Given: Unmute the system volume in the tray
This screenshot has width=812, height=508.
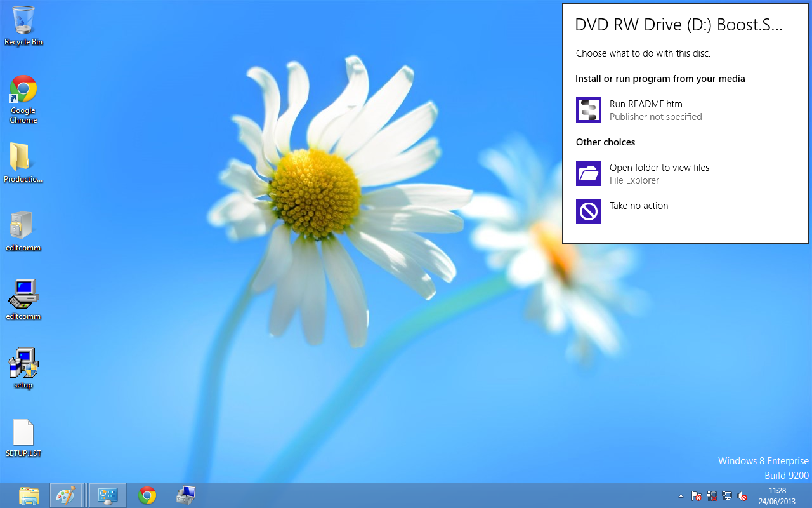Looking at the screenshot, I should pyautogui.click(x=742, y=496).
